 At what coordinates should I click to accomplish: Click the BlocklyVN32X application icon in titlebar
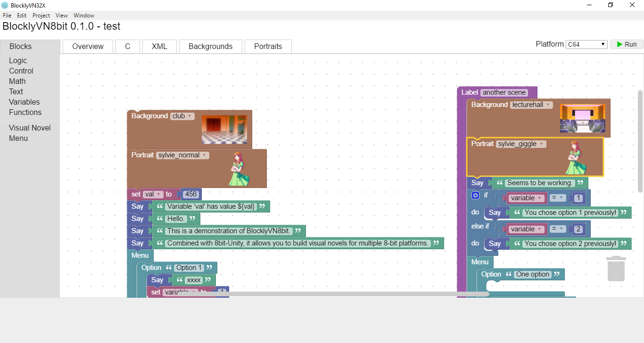(x=5, y=5)
